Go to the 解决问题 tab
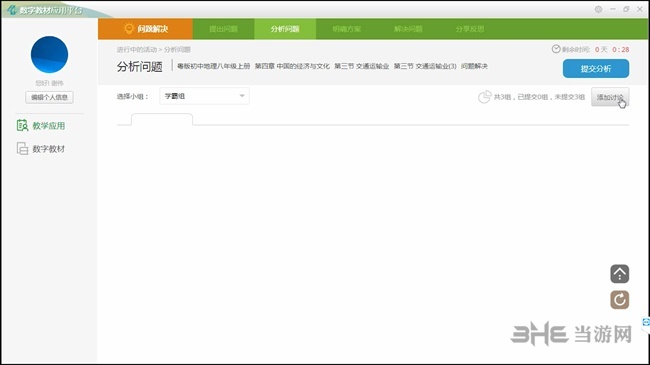This screenshot has width=650, height=365. point(408,29)
